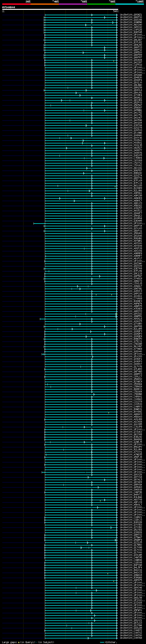Click the UniRef100_Q6KFS3 label
Image resolution: width=146 pixels, height=644 pixels.
pos(131,48)
